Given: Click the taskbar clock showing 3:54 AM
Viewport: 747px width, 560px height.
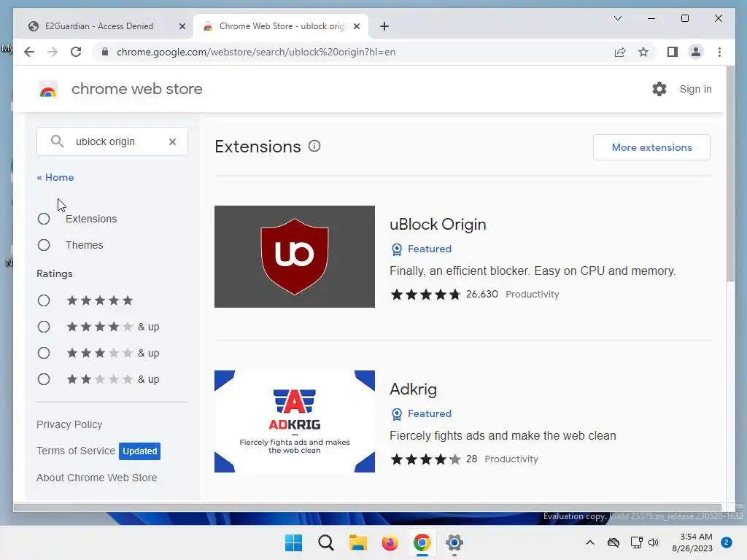Looking at the screenshot, I should (692, 542).
